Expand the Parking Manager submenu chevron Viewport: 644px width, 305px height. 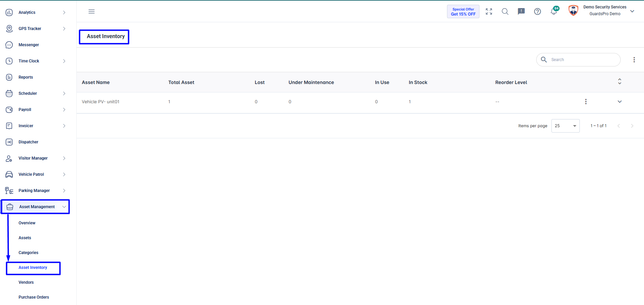[x=64, y=191]
